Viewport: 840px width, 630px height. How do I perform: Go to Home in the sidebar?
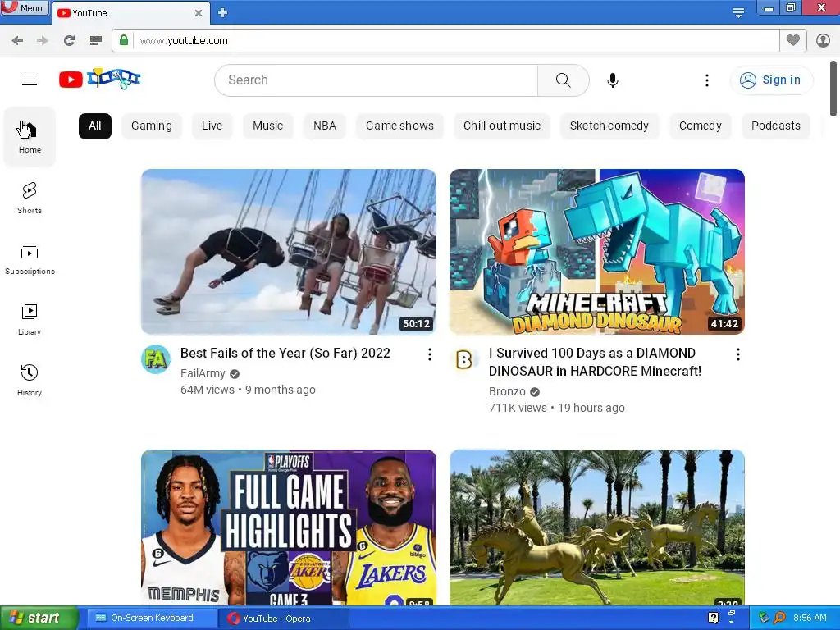30,137
